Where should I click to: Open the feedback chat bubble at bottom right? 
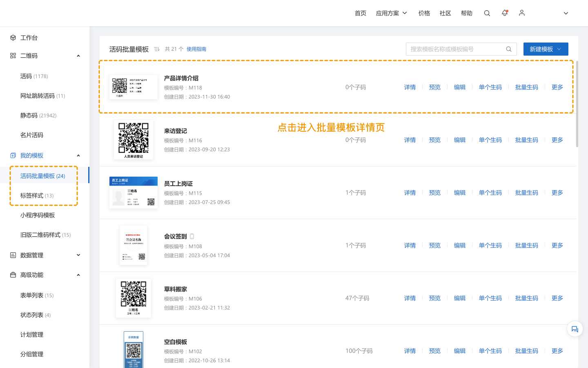[x=575, y=329]
